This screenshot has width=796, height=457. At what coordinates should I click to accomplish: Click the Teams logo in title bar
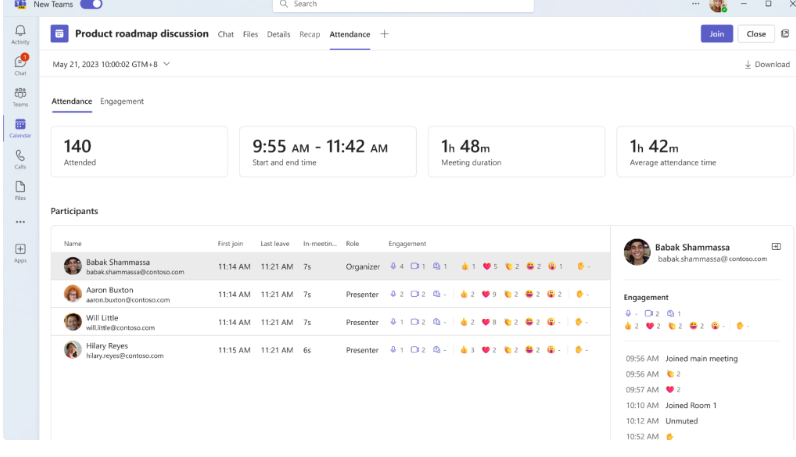[x=20, y=4]
